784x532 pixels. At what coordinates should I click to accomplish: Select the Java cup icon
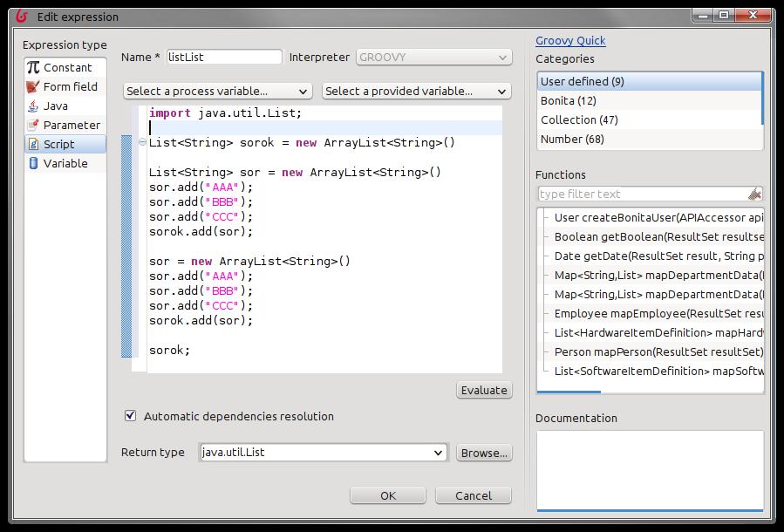click(x=33, y=106)
